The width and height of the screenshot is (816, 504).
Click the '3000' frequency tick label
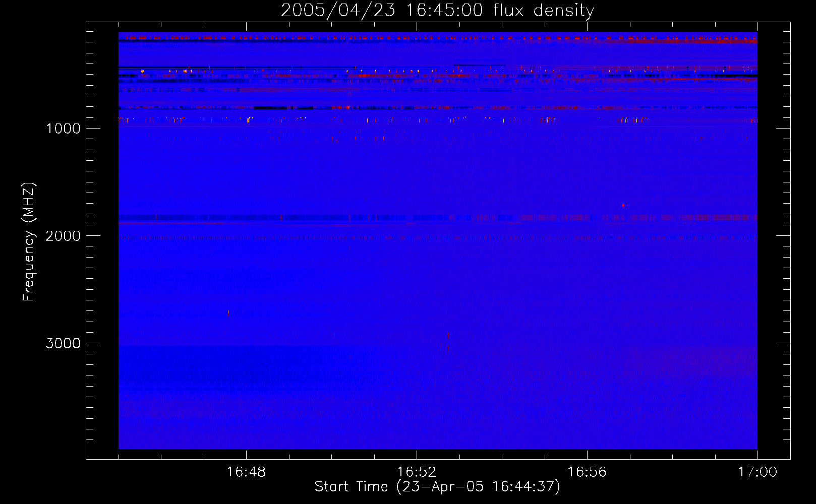pyautogui.click(x=63, y=343)
